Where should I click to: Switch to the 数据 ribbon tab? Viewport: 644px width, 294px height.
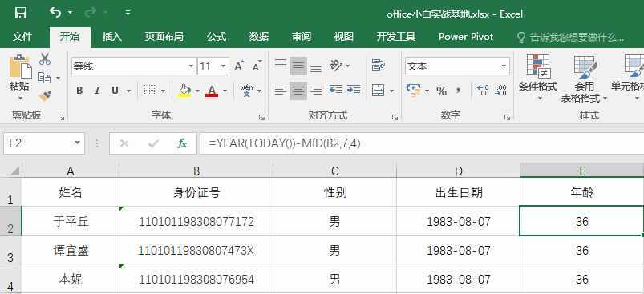[259, 37]
